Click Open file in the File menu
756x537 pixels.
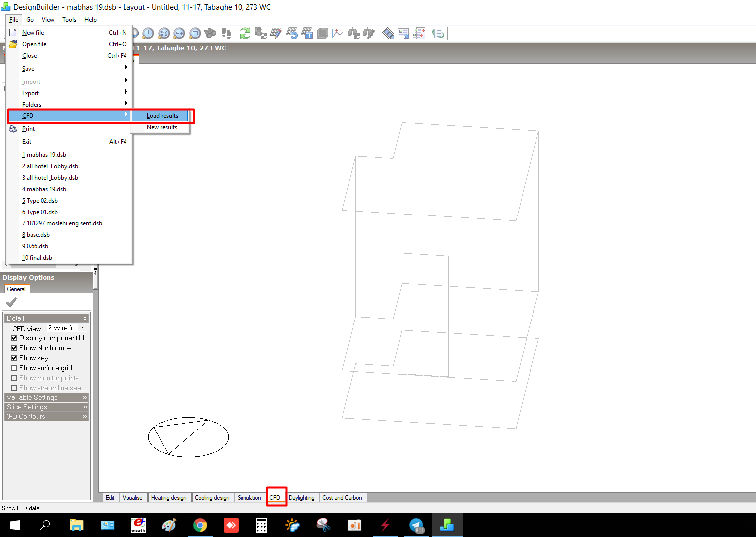pos(70,44)
